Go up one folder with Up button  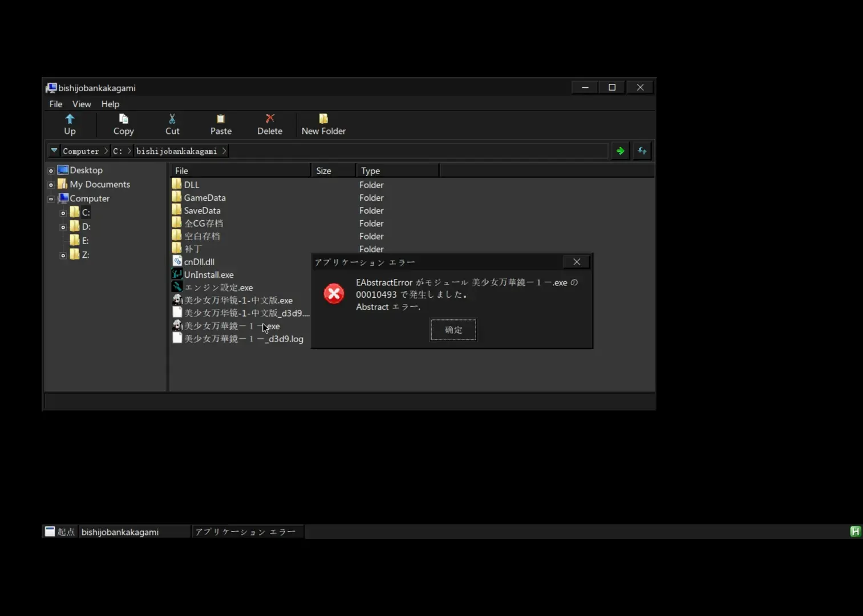point(70,124)
